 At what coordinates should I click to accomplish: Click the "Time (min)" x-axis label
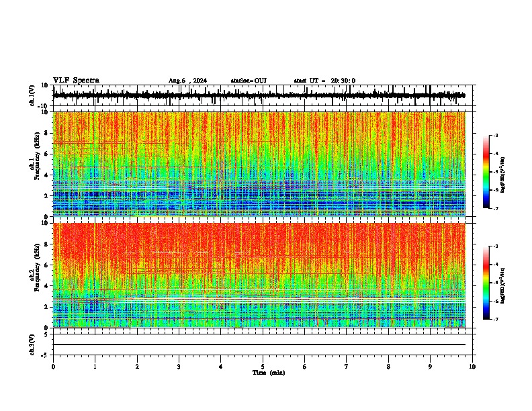click(x=269, y=373)
